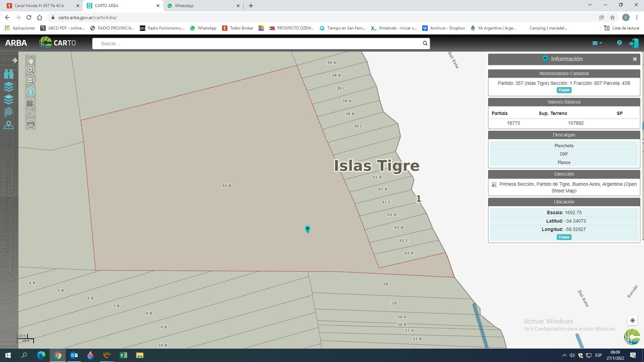Focus the Buscar search field
644x362 pixels.
[257, 43]
